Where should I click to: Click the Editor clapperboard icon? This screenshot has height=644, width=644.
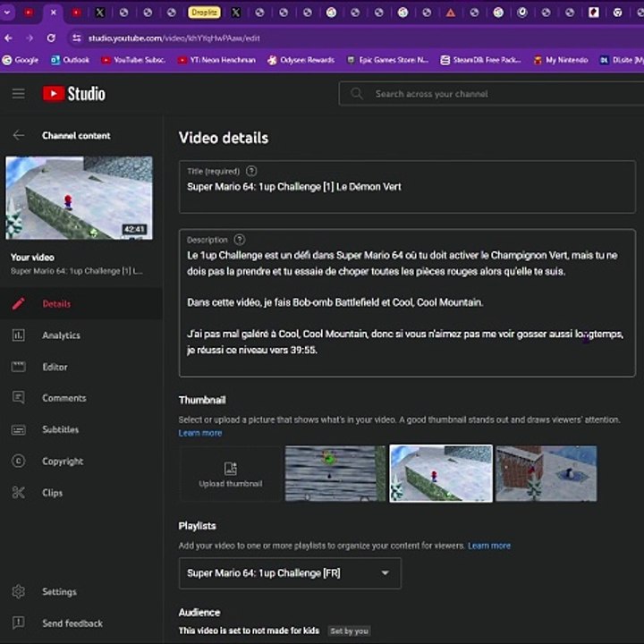pos(19,367)
